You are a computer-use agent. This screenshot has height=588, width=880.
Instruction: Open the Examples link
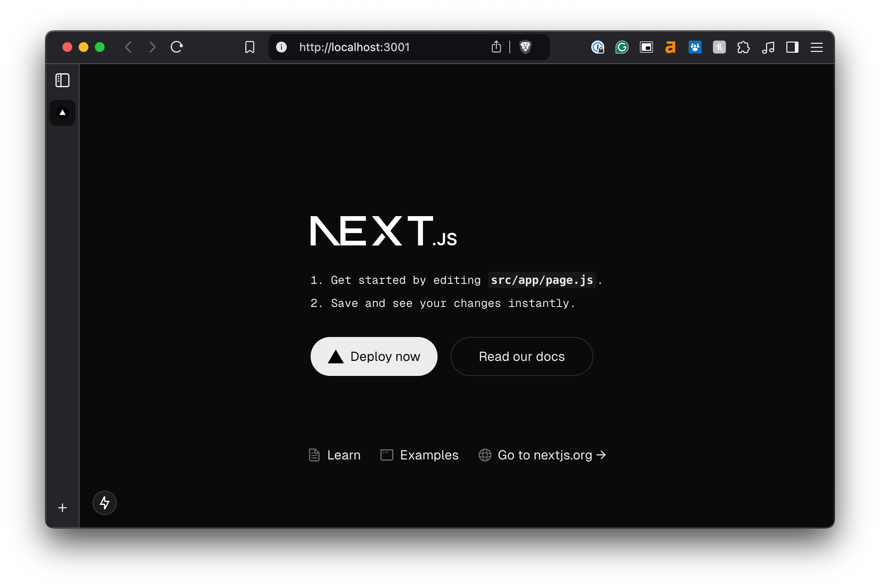click(419, 455)
